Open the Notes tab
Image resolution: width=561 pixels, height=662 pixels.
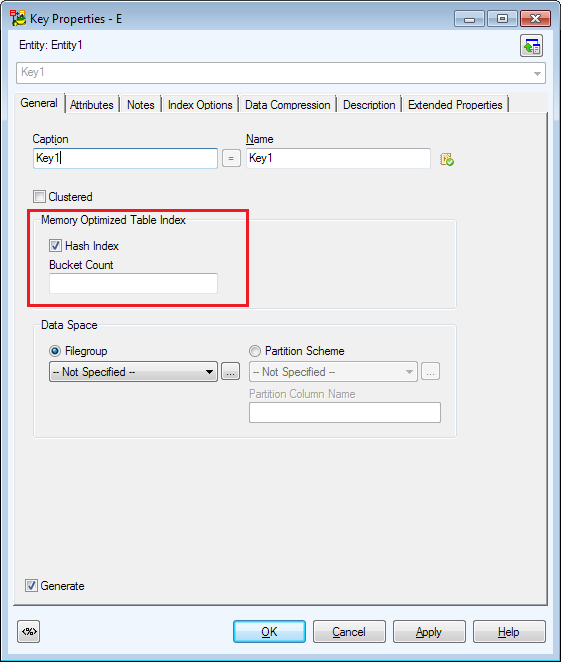pyautogui.click(x=141, y=105)
